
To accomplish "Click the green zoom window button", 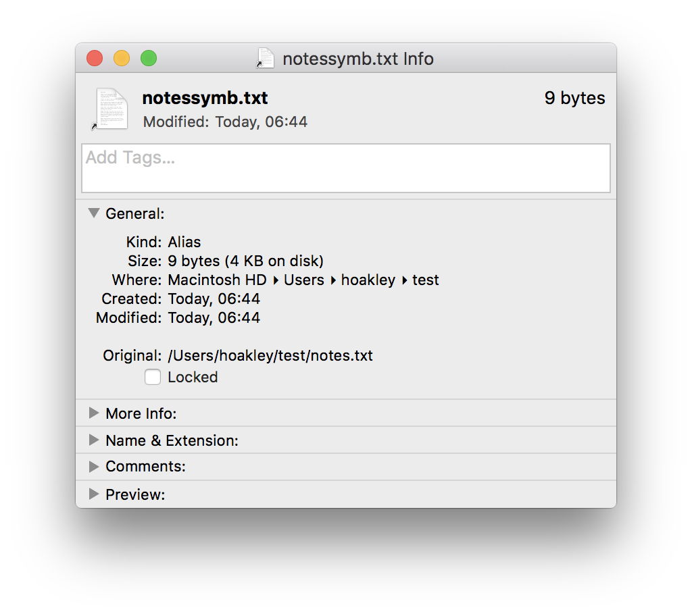I will tap(149, 59).
